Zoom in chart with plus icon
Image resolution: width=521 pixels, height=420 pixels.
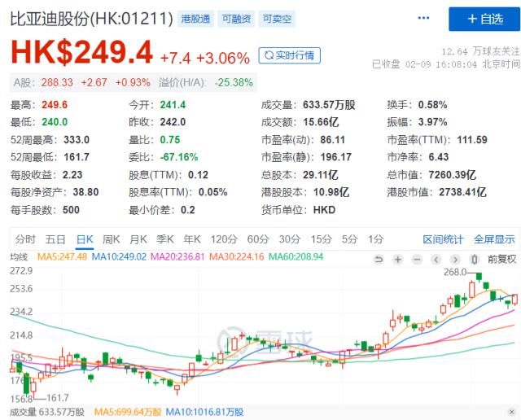[398, 259]
